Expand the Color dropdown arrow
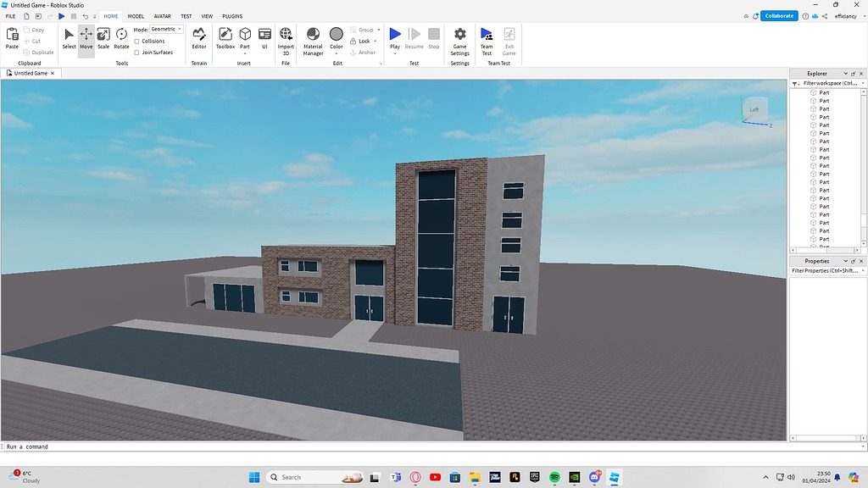Viewport: 868px width, 488px height. pyautogui.click(x=336, y=53)
